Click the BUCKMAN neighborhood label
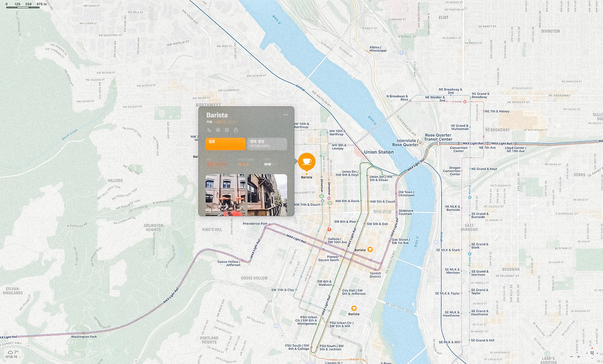This screenshot has height=364, width=603. tap(511, 270)
